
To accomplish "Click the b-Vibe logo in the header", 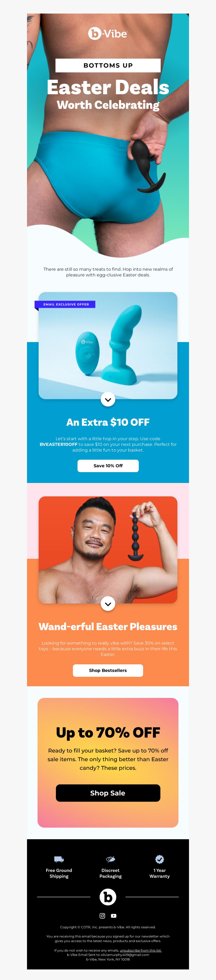I will click(x=108, y=34).
